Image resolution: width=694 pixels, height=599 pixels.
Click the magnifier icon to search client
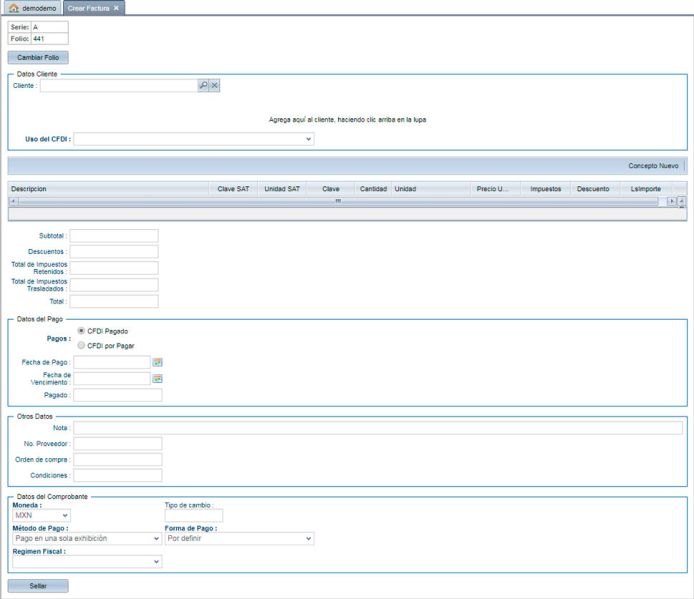204,86
